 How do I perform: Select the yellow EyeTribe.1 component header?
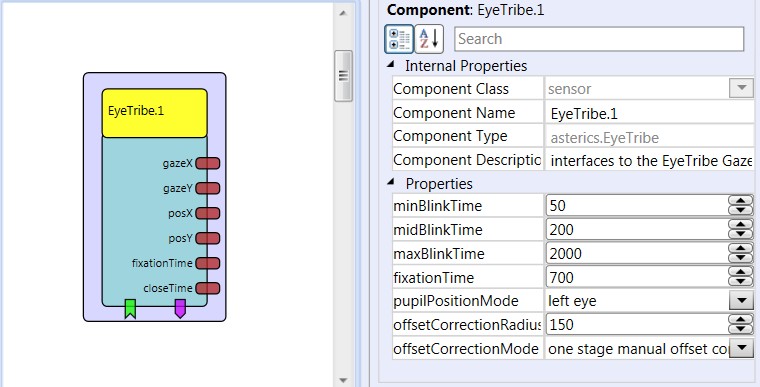(155, 113)
